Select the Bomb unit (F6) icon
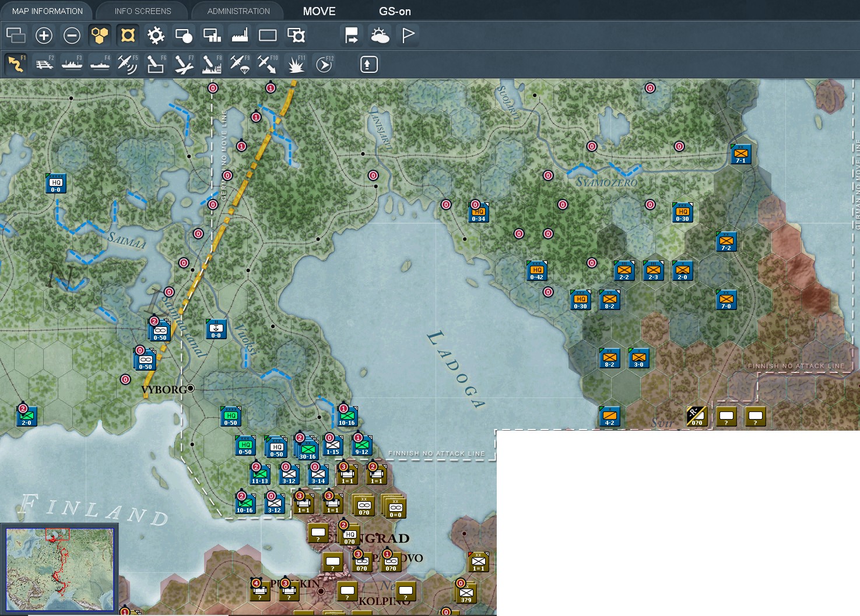The height and width of the screenshot is (616, 860). click(x=156, y=64)
